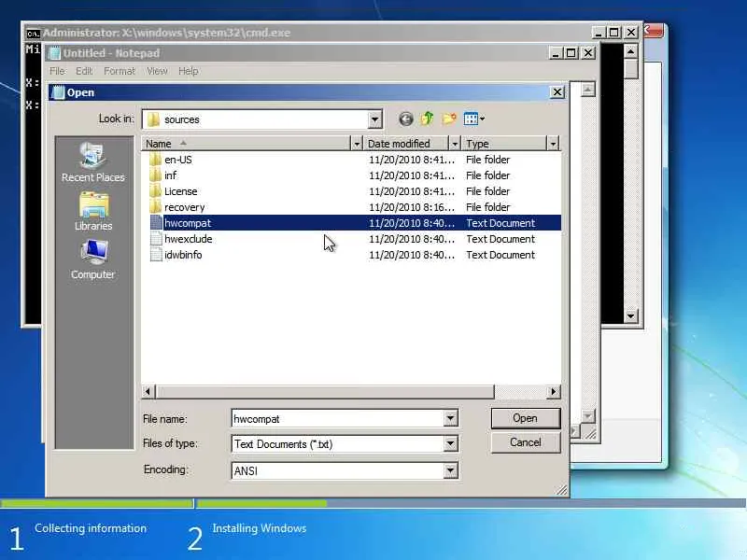Click the License folder name

pyautogui.click(x=180, y=191)
